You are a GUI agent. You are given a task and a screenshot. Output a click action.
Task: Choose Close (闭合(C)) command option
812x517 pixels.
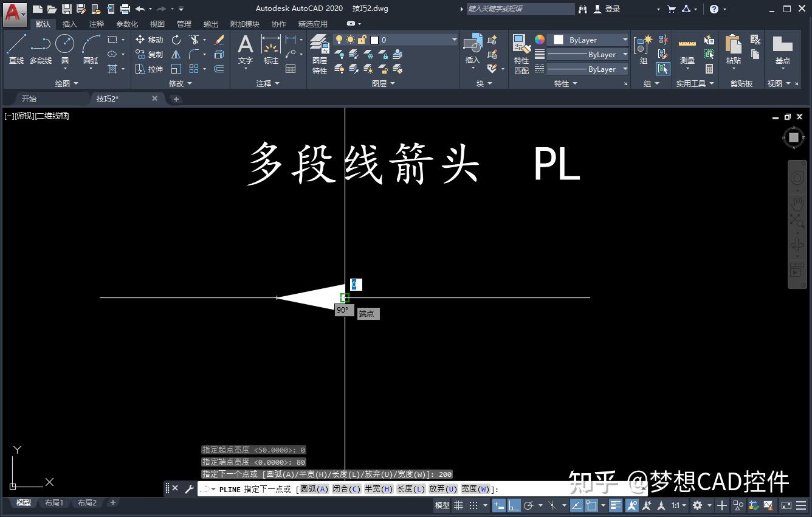point(346,489)
